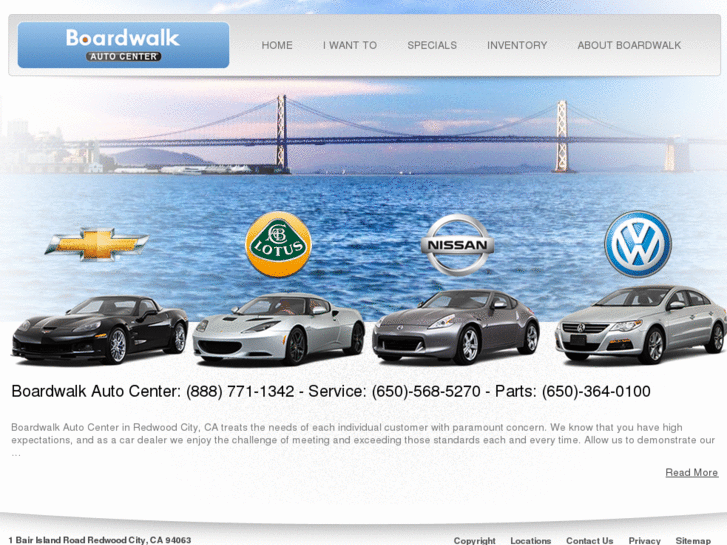Select the Nissan brand logo

[x=457, y=245]
